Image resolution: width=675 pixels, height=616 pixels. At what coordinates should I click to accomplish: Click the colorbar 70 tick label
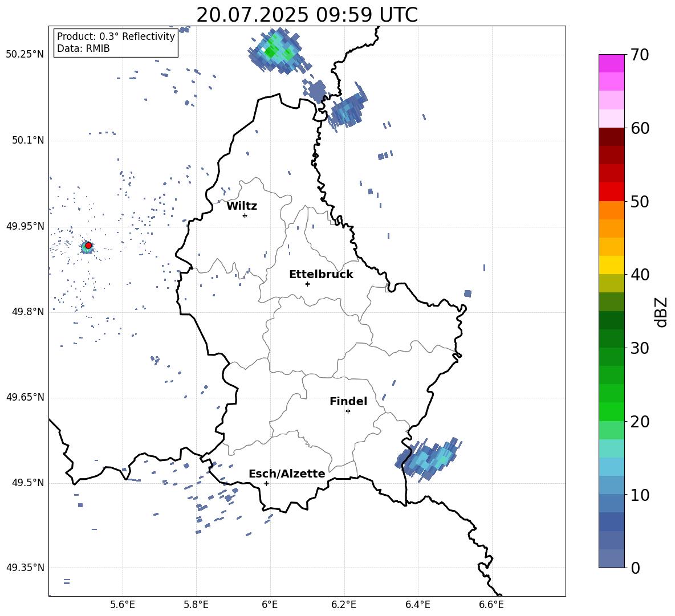click(640, 55)
